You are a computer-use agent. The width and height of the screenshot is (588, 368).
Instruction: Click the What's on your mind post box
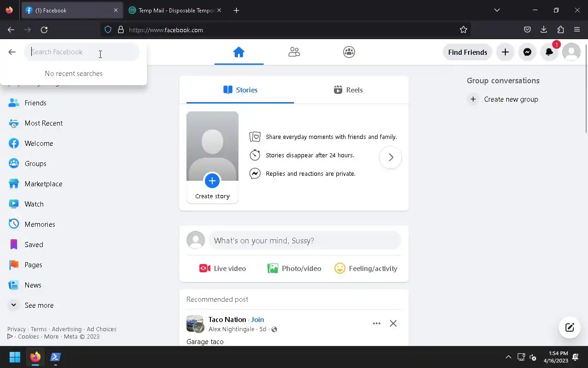coord(305,241)
